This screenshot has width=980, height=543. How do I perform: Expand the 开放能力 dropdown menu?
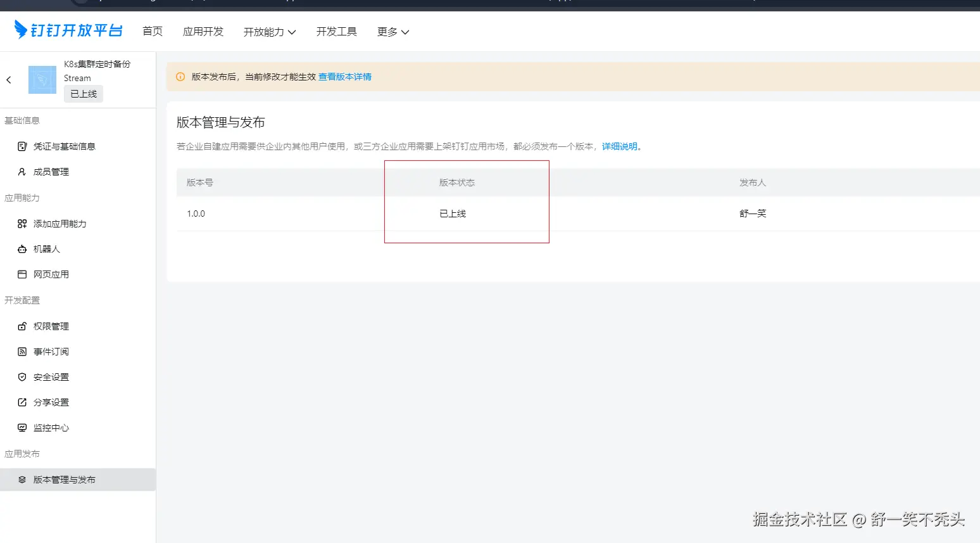(270, 32)
